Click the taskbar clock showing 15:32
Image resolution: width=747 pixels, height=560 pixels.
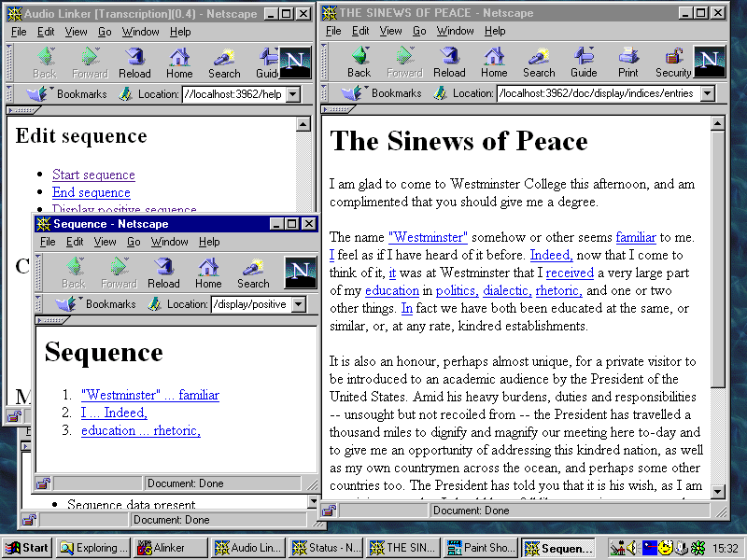pyautogui.click(x=726, y=549)
